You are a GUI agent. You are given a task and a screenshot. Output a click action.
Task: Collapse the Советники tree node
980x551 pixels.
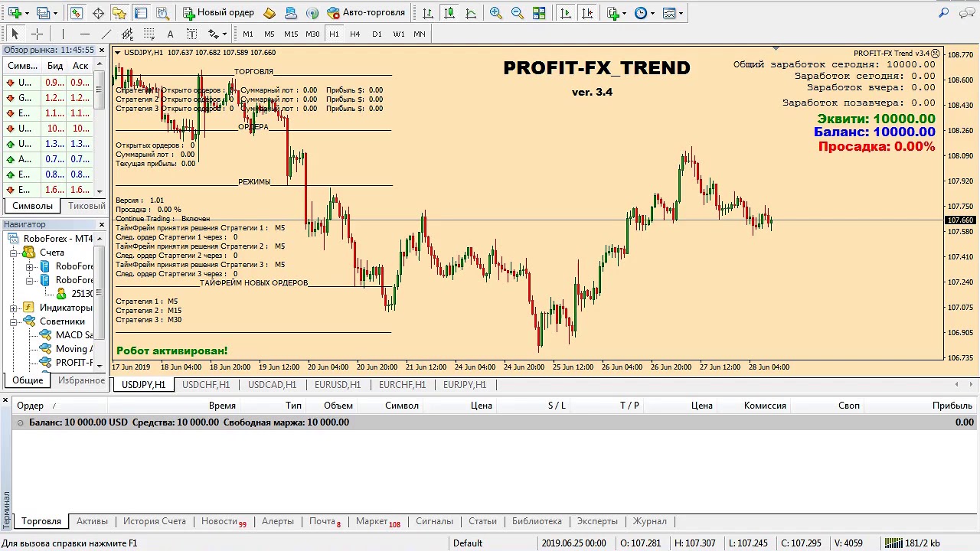pyautogui.click(x=14, y=321)
